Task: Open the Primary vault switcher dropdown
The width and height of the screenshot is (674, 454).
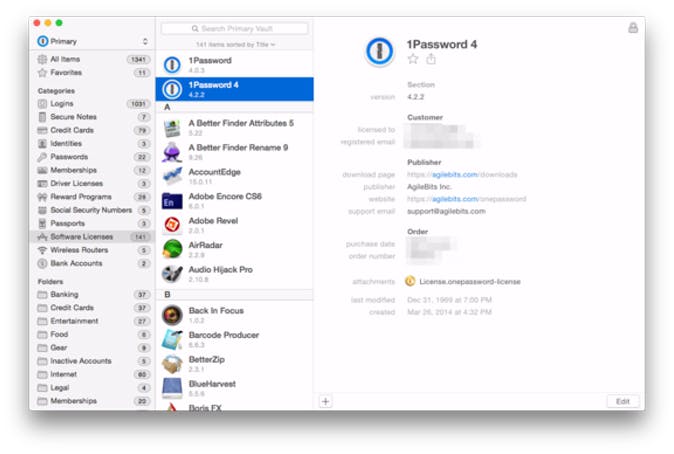Action: 92,41
